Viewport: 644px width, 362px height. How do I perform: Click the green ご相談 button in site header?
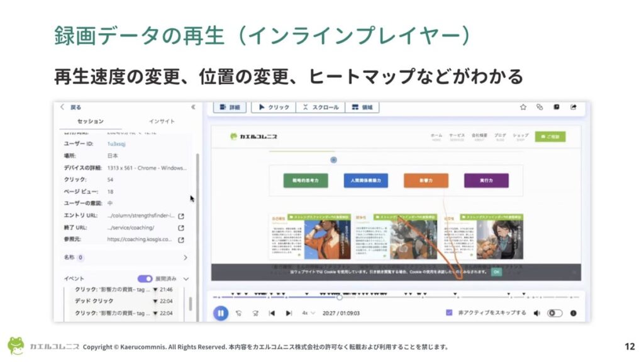click(550, 136)
